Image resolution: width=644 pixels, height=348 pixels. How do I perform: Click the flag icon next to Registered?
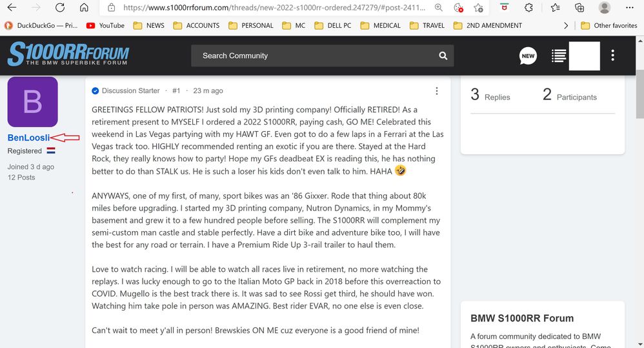point(51,151)
